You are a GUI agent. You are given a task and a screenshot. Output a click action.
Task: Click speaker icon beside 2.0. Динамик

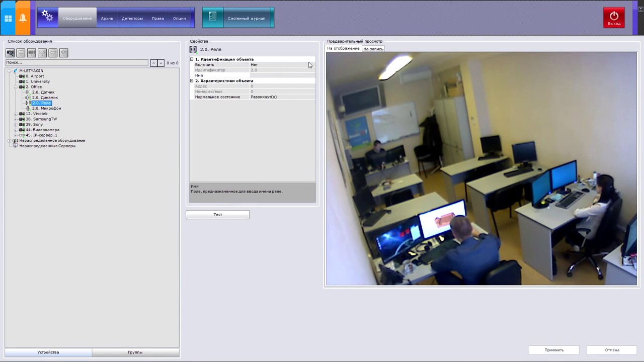[x=28, y=98]
